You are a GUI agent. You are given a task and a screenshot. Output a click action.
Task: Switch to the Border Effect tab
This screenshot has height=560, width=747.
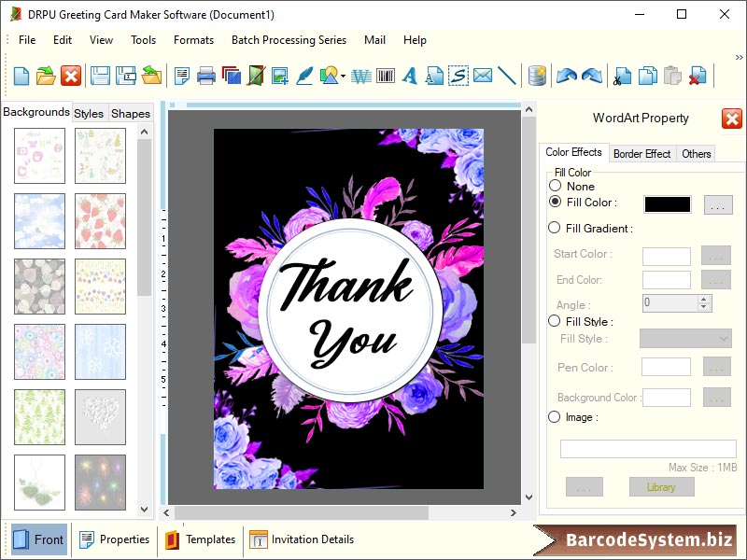tap(642, 153)
